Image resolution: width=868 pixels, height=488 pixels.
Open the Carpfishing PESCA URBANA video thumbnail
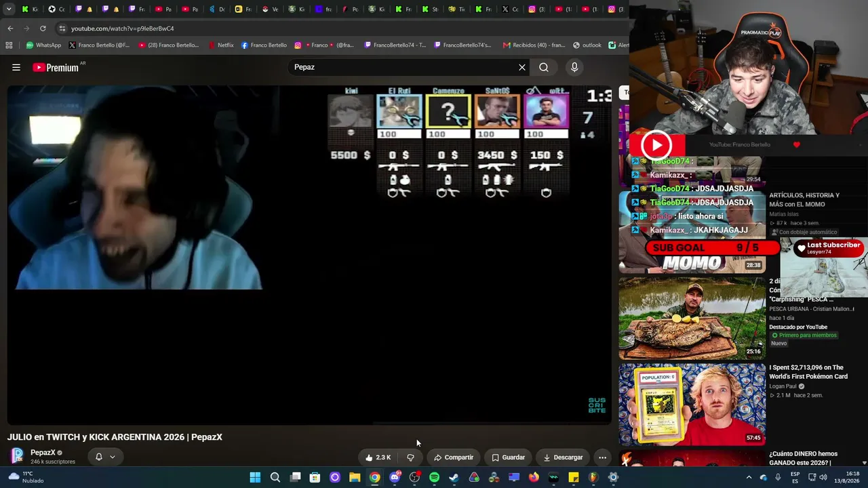[692, 318]
